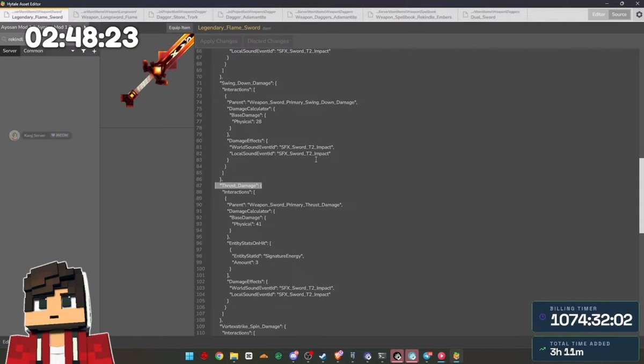Switch to the Editor view toggle
644x364 pixels.
pos(598,14)
